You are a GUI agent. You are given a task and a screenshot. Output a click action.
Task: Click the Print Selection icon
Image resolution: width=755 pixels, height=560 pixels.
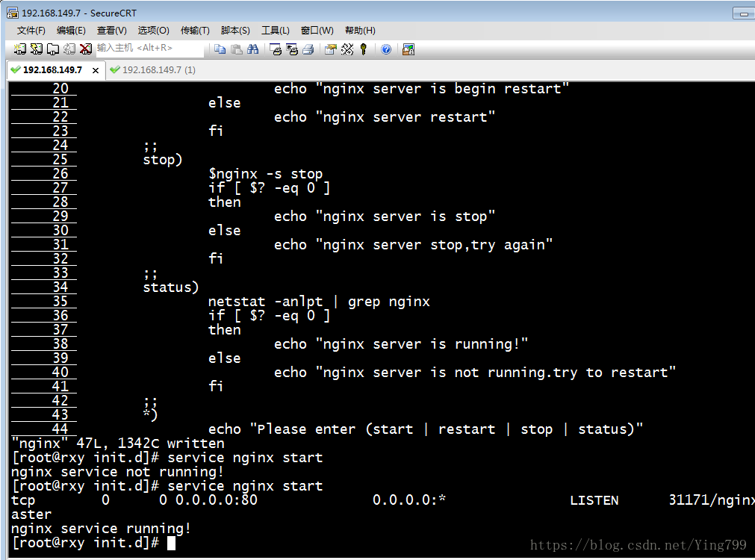tap(292, 49)
